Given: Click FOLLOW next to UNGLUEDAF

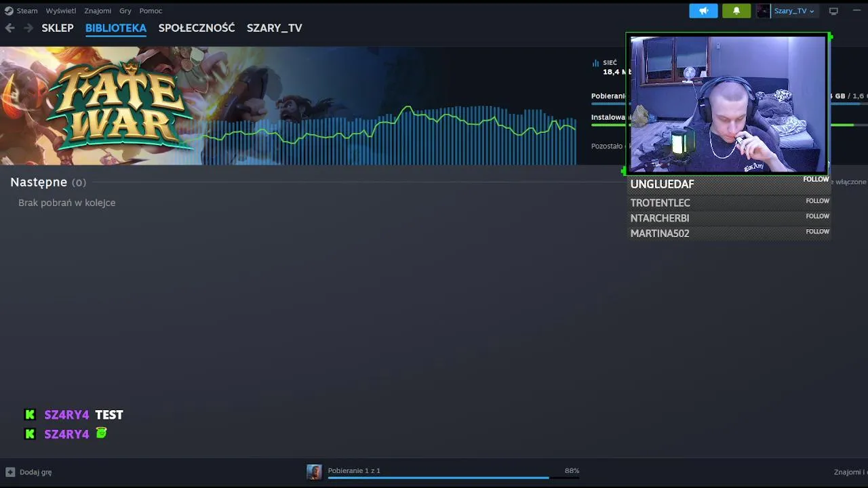Looking at the screenshot, I should pos(816,180).
